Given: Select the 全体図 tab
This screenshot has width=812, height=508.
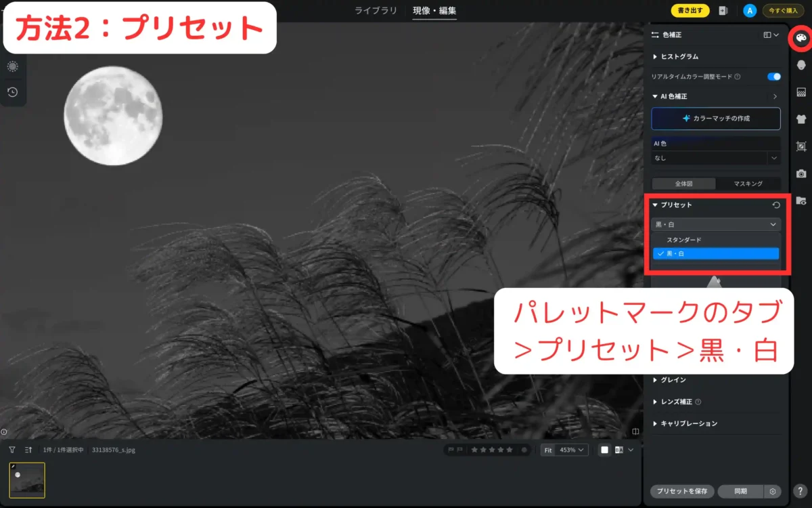Looking at the screenshot, I should (683, 184).
